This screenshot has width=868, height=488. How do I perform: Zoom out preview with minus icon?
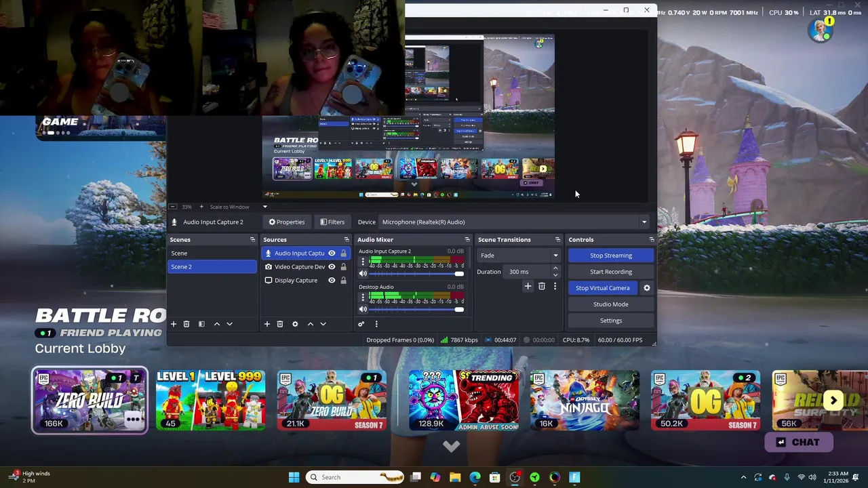pyautogui.click(x=173, y=207)
